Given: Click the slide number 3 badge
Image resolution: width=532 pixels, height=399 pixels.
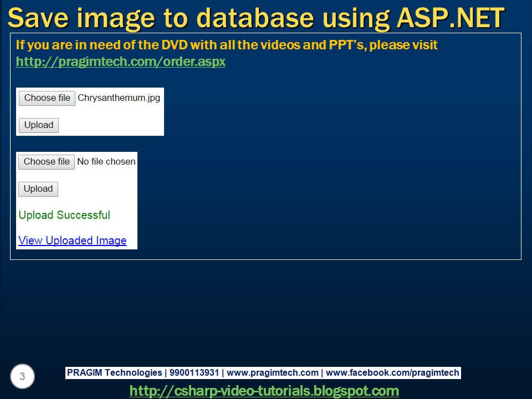Looking at the screenshot, I should [x=22, y=376].
